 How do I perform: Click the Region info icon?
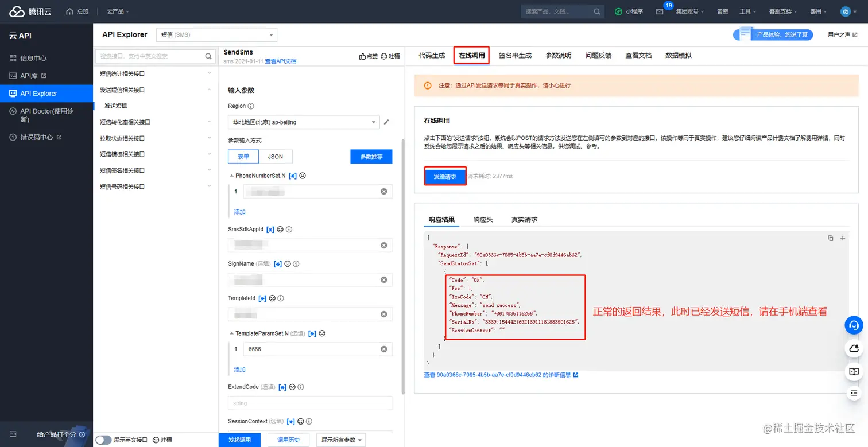coord(251,106)
